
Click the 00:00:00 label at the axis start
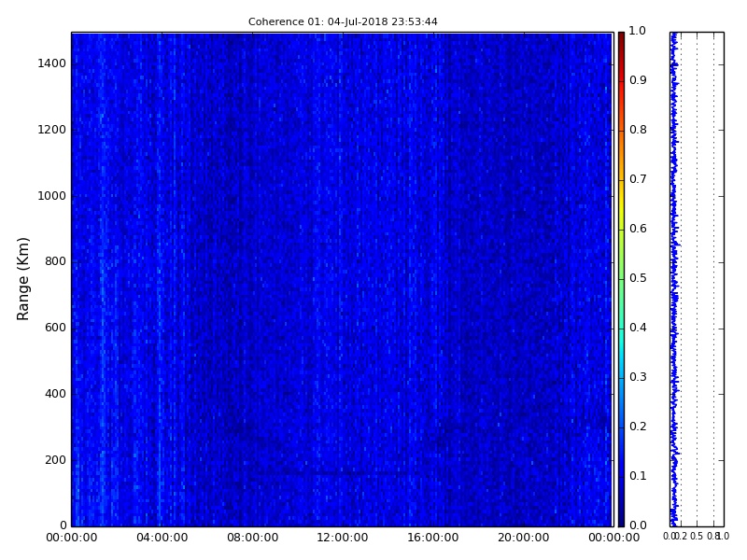[72, 538]
